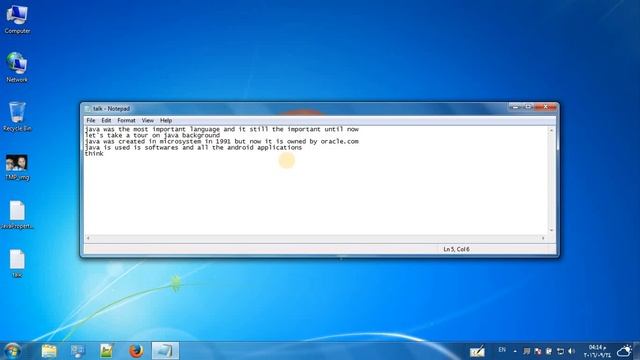
Task: Click the horizontal scrollbar right arrow
Action: [543, 238]
